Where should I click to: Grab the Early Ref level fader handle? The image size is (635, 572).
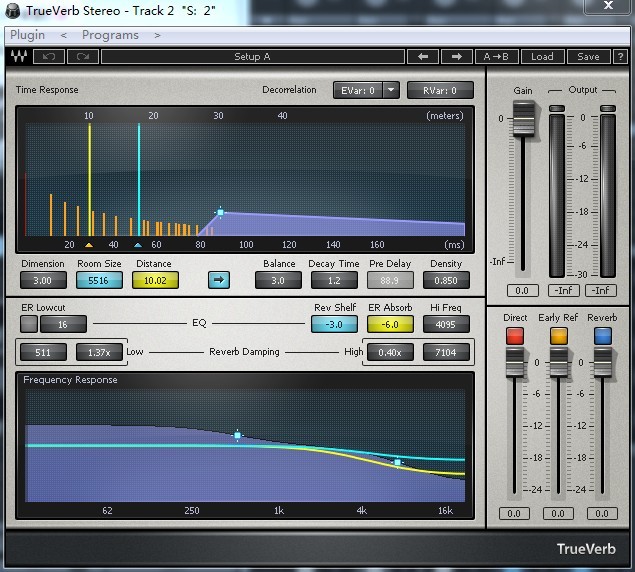(x=558, y=362)
